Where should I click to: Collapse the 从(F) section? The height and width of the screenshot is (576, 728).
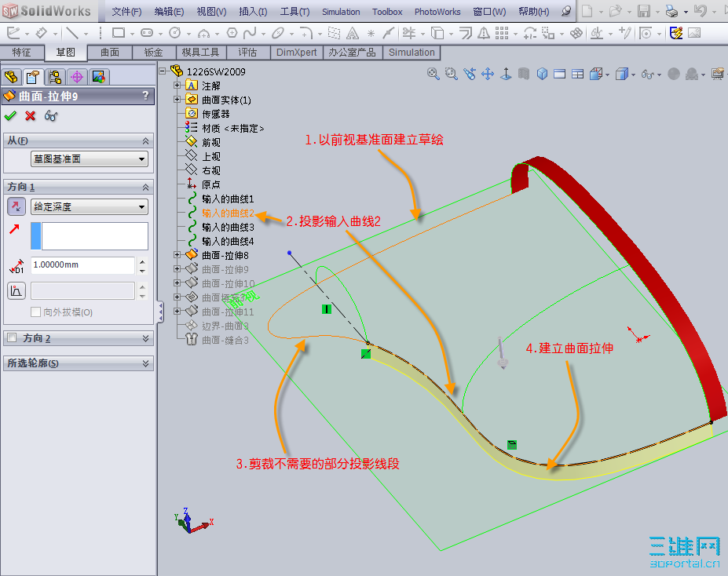click(x=145, y=140)
